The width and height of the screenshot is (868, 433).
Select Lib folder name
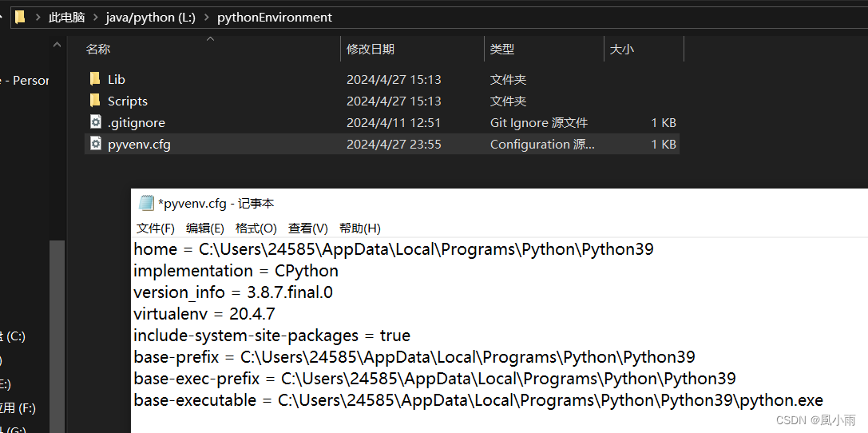117,79
